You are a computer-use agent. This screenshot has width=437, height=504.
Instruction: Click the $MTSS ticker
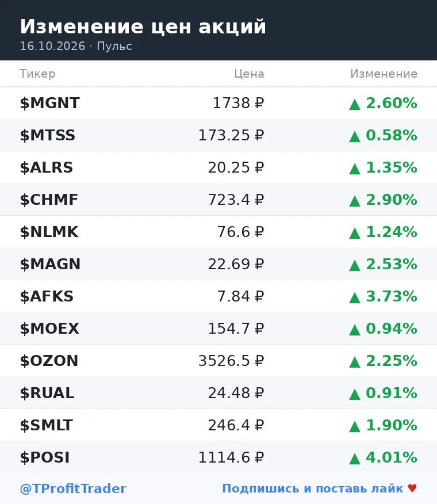[x=48, y=135]
